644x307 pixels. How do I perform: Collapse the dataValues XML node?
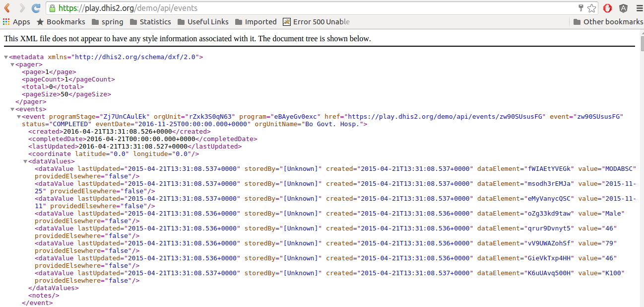tap(25, 161)
